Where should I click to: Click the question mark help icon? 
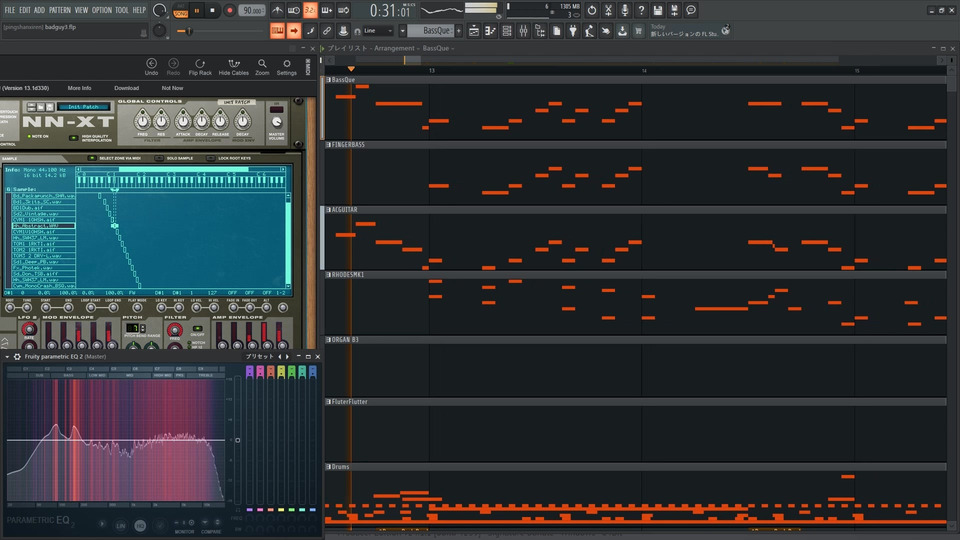pos(641,10)
